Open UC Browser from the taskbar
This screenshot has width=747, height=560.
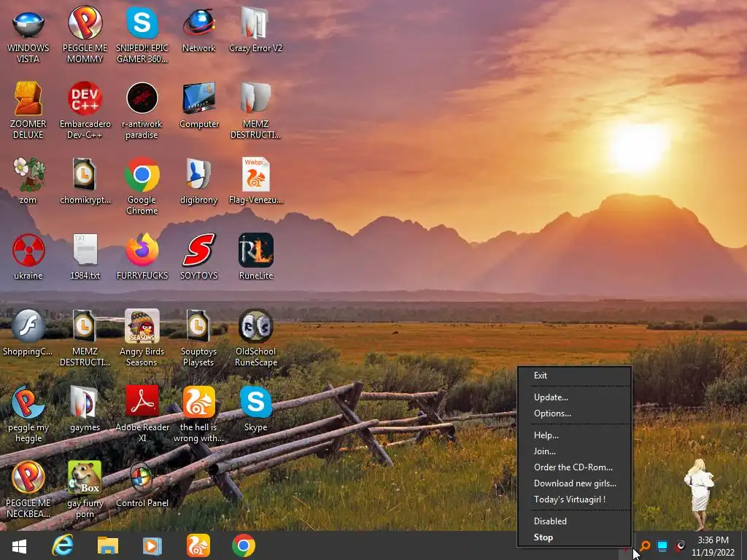pyautogui.click(x=198, y=545)
